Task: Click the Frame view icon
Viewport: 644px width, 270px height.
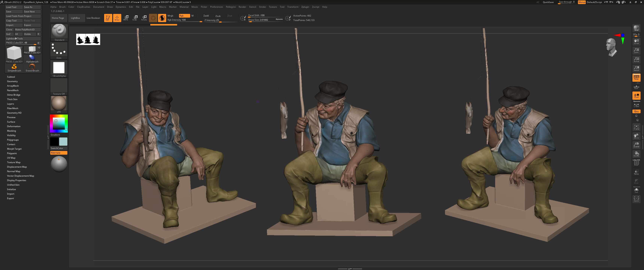Action: 636,127
